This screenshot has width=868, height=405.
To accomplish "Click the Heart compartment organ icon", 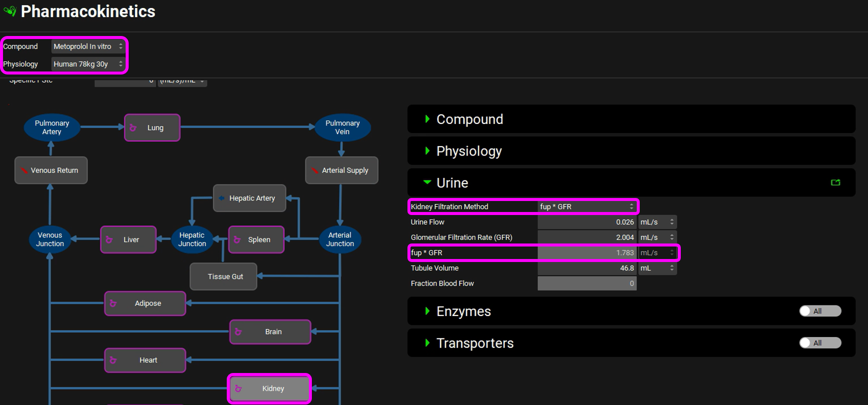I will point(113,360).
